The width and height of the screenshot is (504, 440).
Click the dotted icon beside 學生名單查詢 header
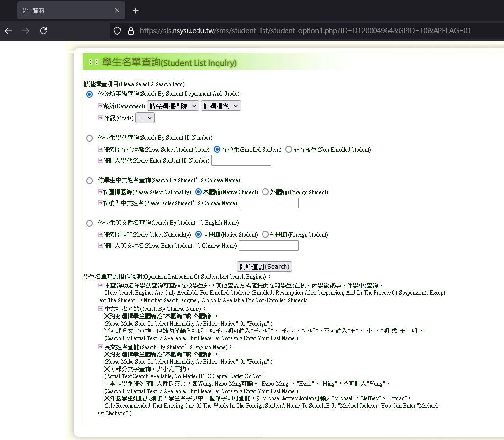(x=93, y=62)
